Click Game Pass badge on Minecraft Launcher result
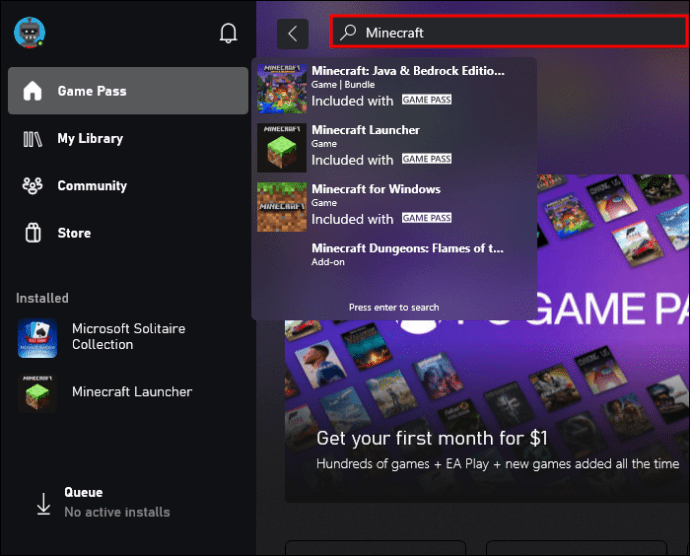The width and height of the screenshot is (690, 556). point(426,159)
